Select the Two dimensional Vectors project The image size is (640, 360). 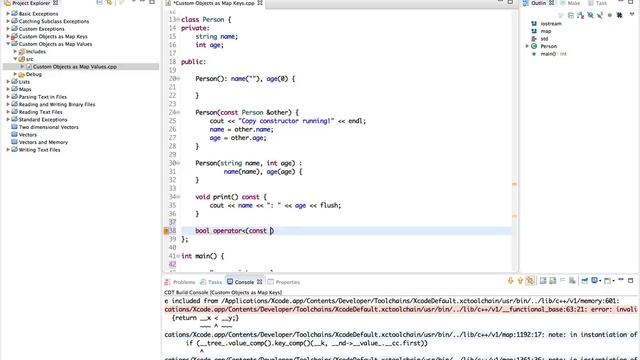[49, 127]
